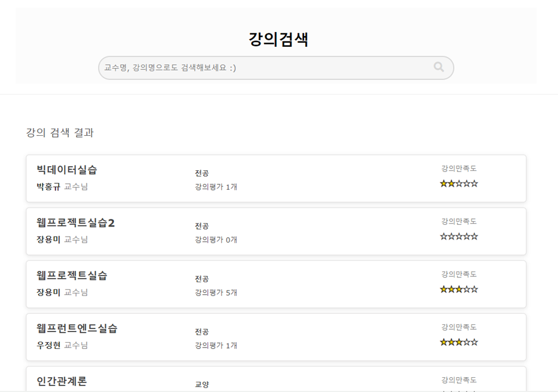Image resolution: width=558 pixels, height=392 pixels.
Task: Click the search magnifier icon
Action: [438, 67]
